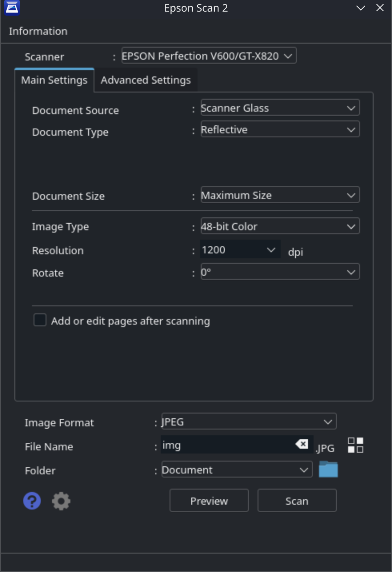
Task: Clear the file name with backspace icon
Action: [302, 444]
